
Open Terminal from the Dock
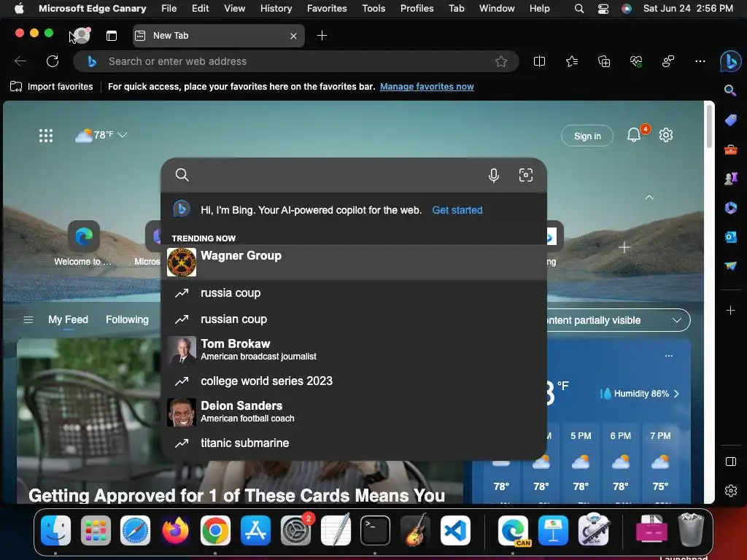[x=375, y=530]
